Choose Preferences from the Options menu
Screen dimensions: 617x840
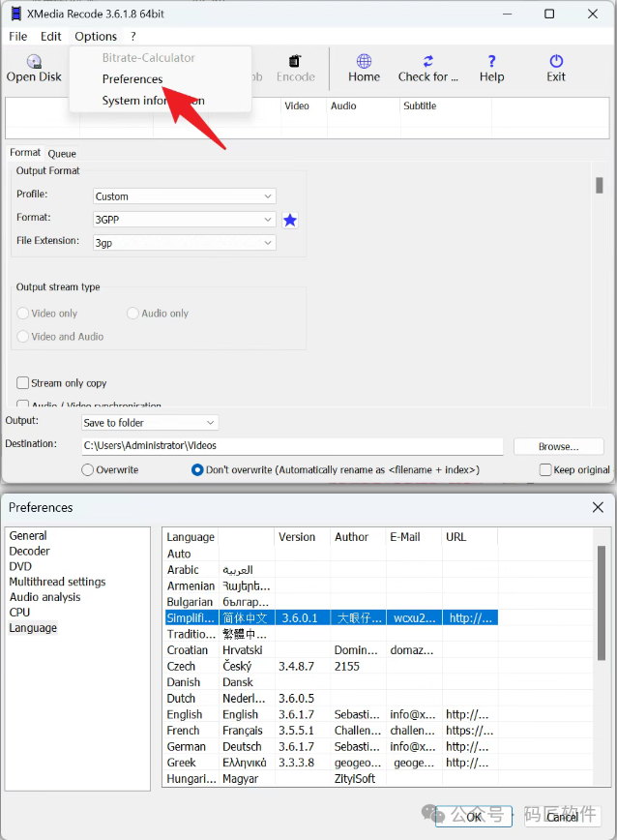coord(132,79)
